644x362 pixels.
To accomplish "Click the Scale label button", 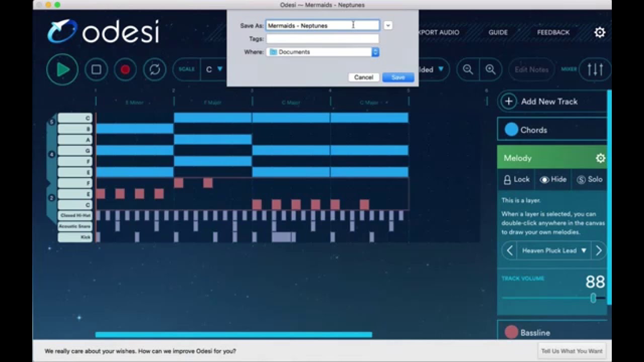I will click(x=186, y=69).
